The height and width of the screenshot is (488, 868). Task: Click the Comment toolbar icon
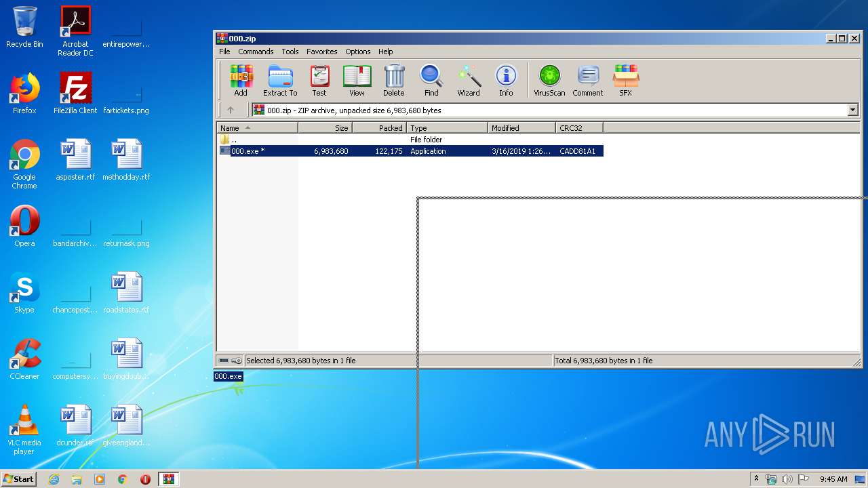point(588,81)
